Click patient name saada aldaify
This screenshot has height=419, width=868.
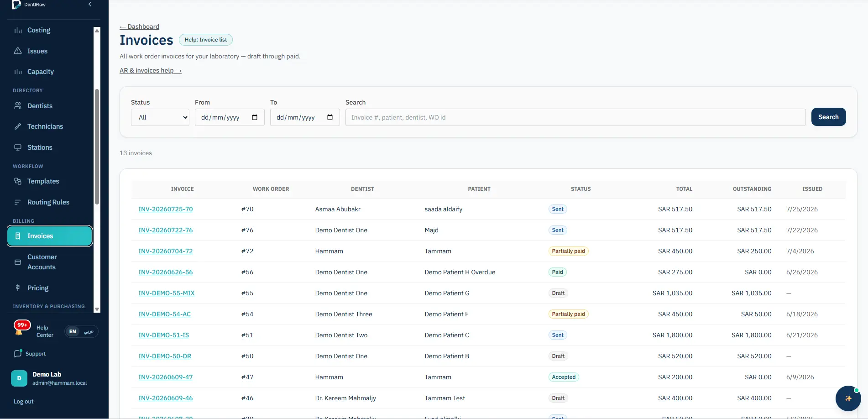coord(444,209)
